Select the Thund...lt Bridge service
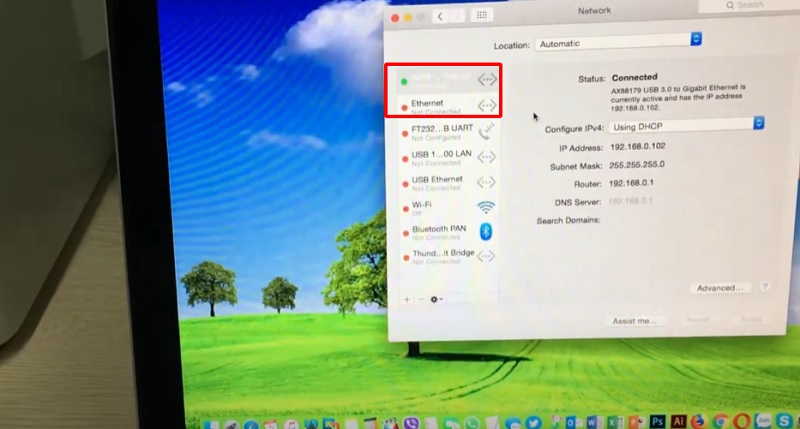Screen dimensions: 800x429 pos(447,256)
